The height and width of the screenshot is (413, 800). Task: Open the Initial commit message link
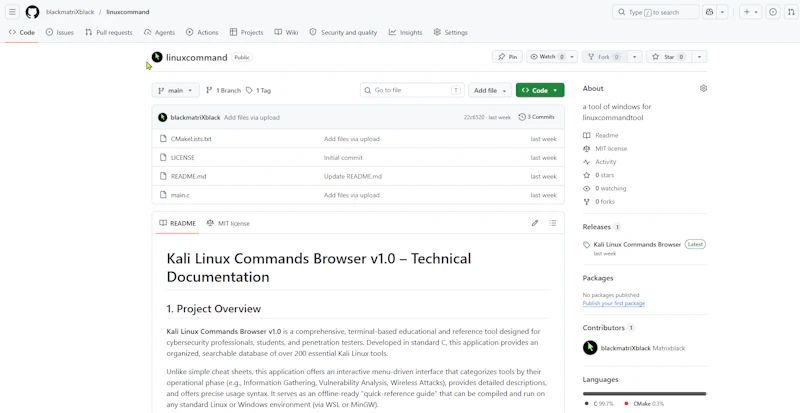(x=343, y=158)
